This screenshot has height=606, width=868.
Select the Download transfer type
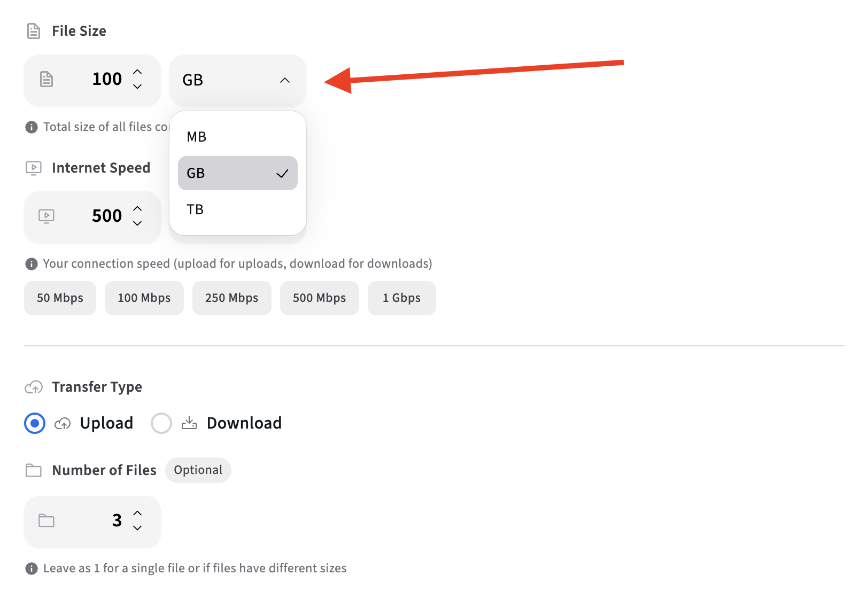click(161, 423)
